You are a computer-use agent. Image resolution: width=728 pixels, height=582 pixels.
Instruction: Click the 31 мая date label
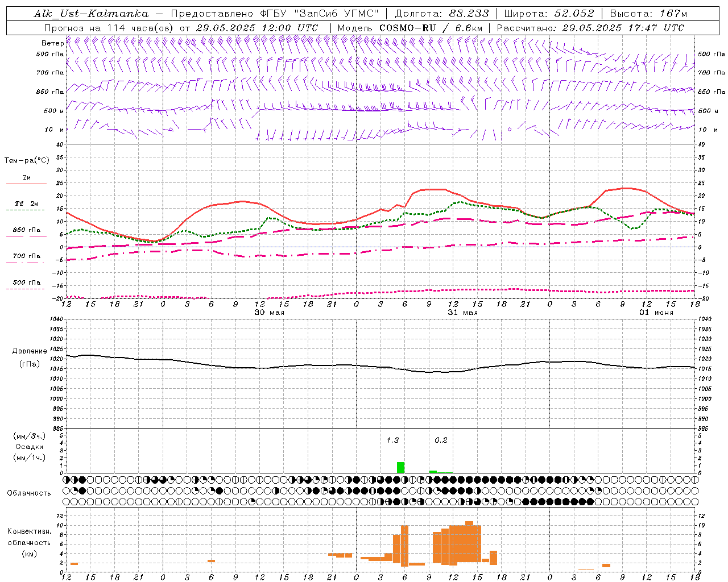coord(462,313)
